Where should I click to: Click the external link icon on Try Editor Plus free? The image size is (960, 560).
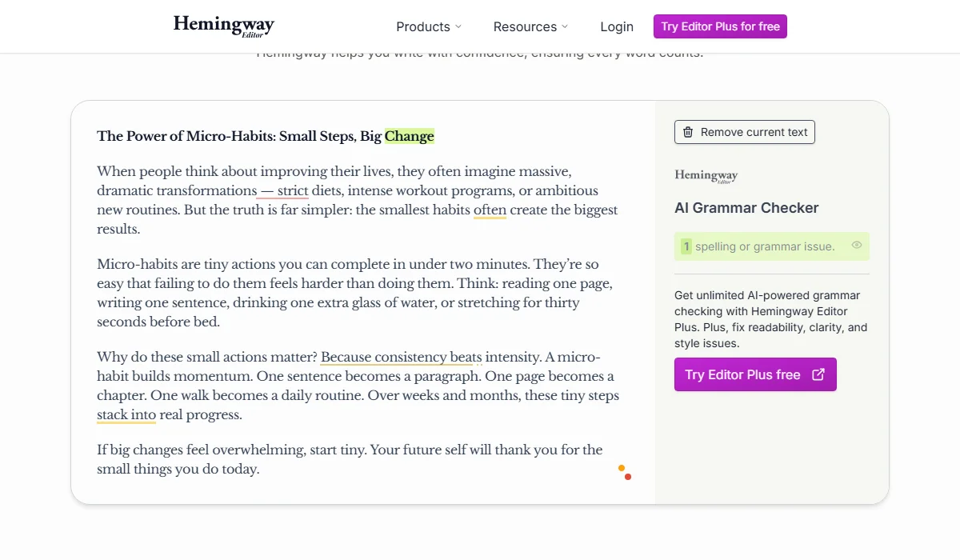click(818, 374)
